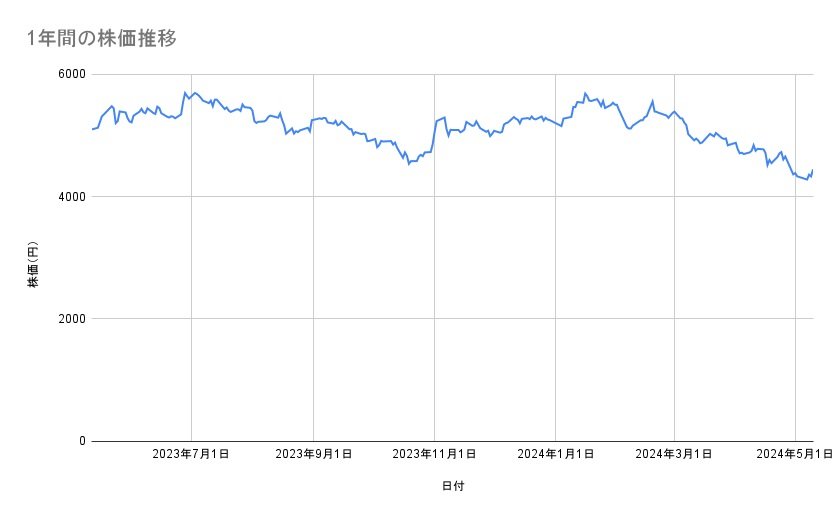Image resolution: width=839 pixels, height=519 pixels.
Task: Select the 2024年1月1日 date label
Action: pos(555,455)
